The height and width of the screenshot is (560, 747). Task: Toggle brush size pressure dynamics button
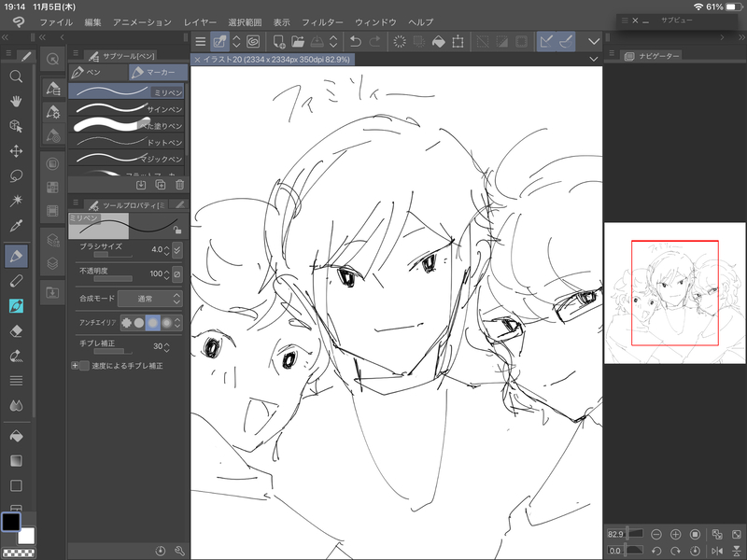(177, 250)
